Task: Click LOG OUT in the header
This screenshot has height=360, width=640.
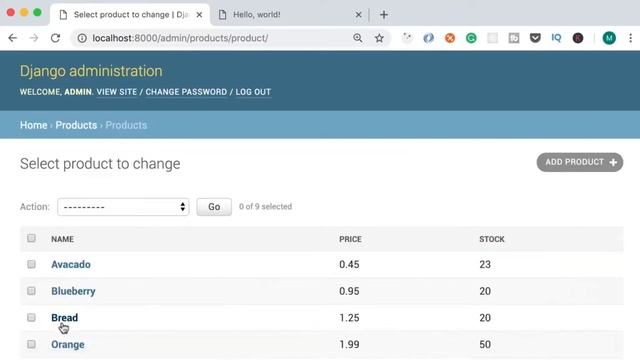Action: tap(253, 92)
